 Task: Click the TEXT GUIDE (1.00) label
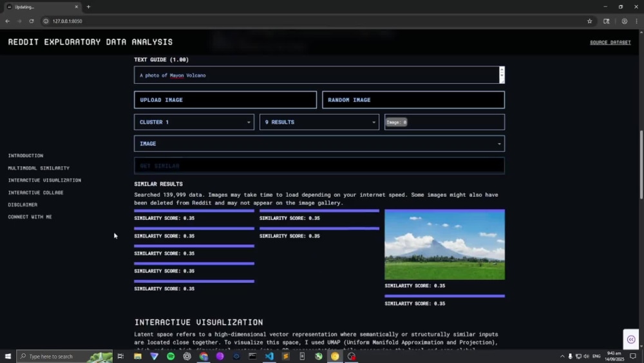click(162, 59)
